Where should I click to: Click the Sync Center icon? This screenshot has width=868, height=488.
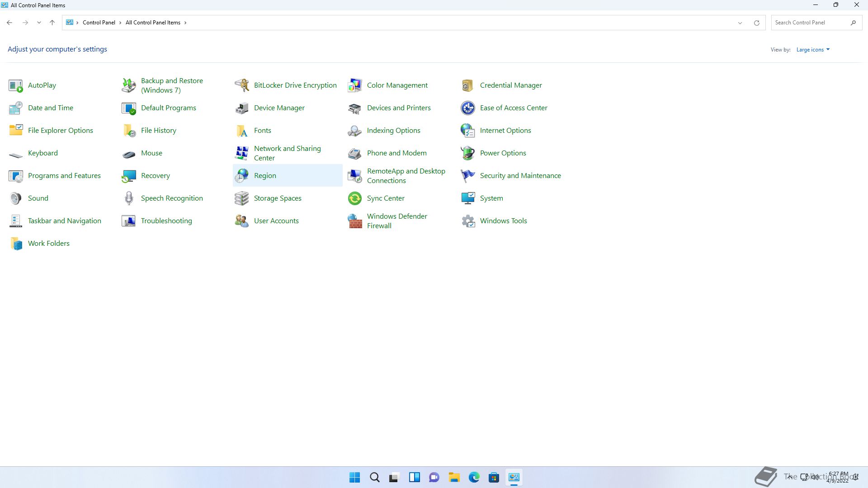coord(355,198)
